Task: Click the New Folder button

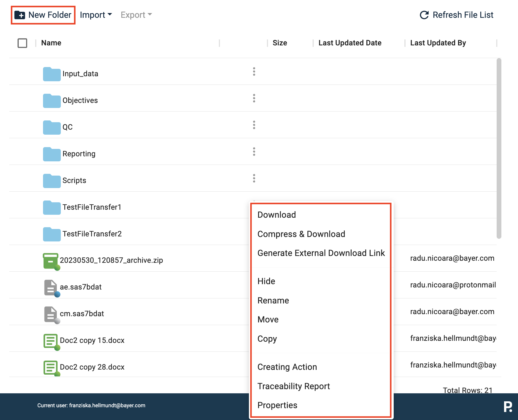Action: [x=43, y=15]
